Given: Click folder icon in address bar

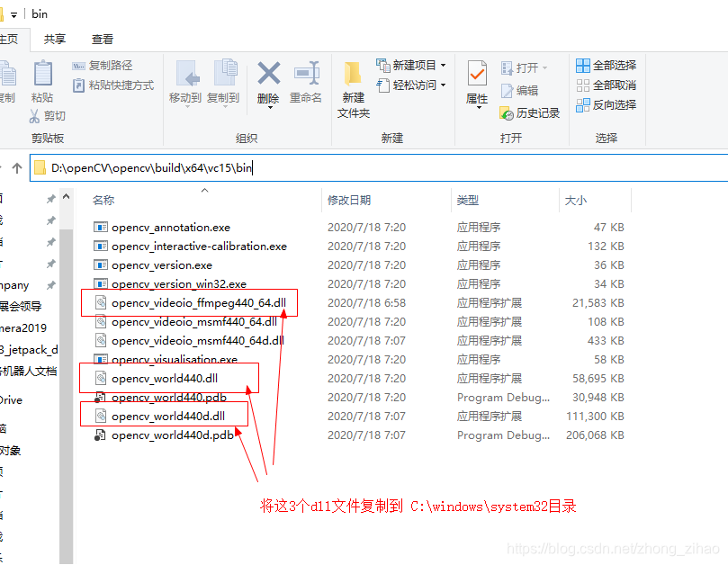Looking at the screenshot, I should 40,168.
